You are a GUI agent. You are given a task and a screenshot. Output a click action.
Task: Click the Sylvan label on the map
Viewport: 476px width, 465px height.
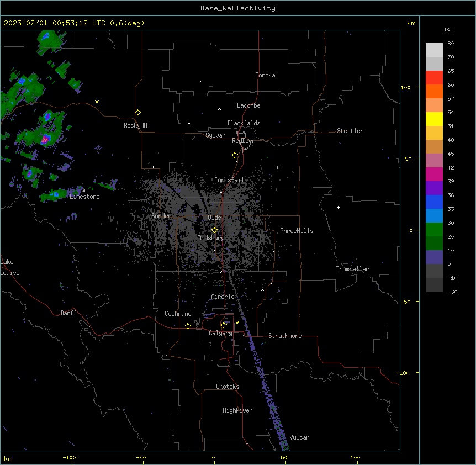pos(215,135)
